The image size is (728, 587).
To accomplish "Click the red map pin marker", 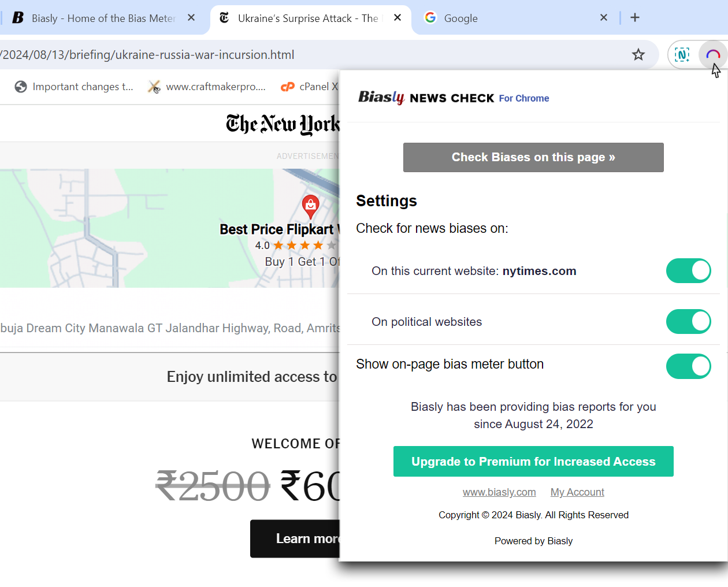I will 310,206.
